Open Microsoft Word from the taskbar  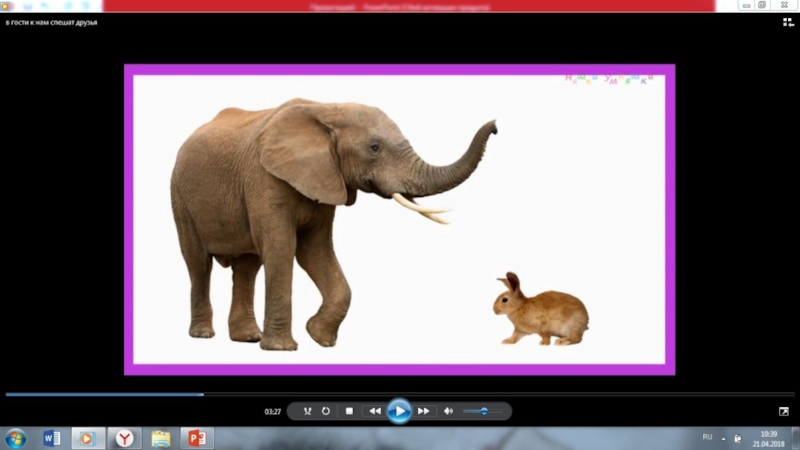(x=52, y=438)
